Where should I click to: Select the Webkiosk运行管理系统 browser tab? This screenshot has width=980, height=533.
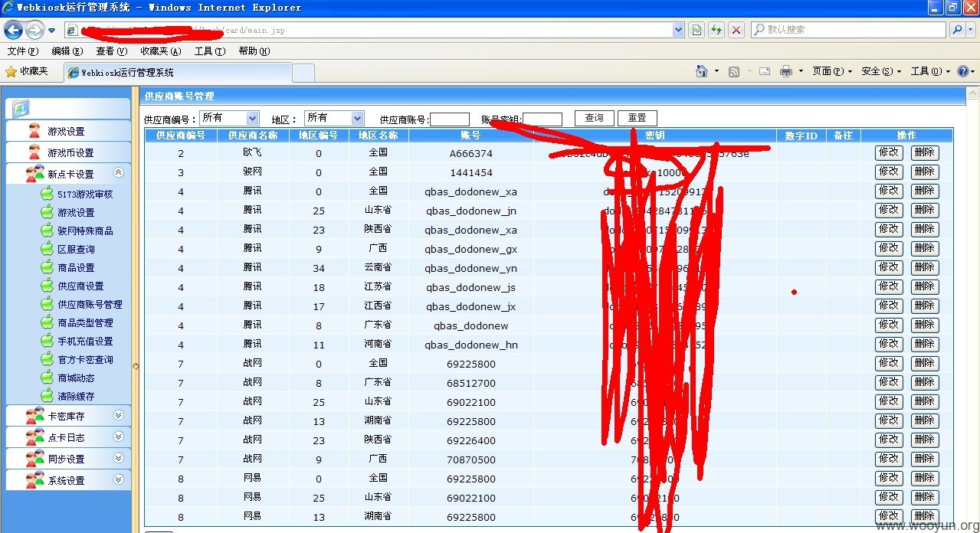pos(178,73)
